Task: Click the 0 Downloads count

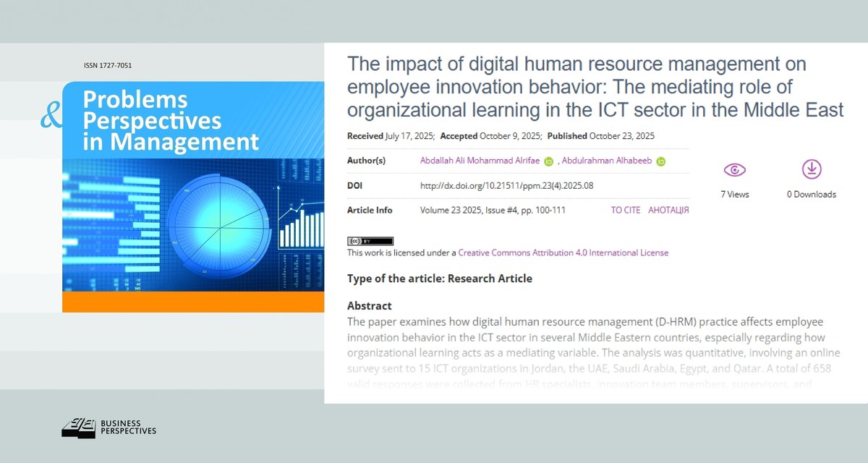Action: (x=812, y=195)
